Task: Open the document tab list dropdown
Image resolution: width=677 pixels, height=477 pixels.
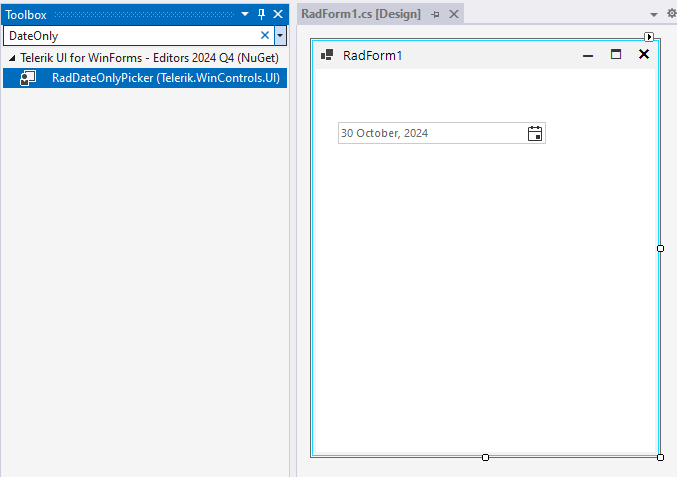Action: (x=654, y=15)
